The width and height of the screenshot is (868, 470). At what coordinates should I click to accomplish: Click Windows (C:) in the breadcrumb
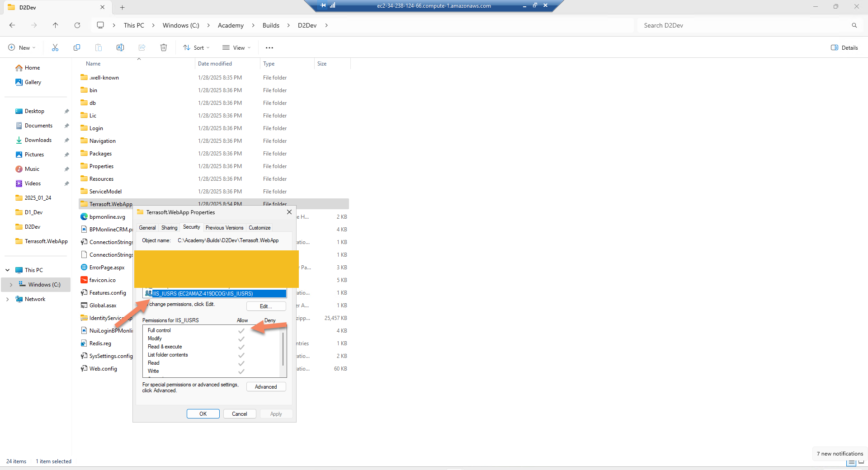click(181, 25)
